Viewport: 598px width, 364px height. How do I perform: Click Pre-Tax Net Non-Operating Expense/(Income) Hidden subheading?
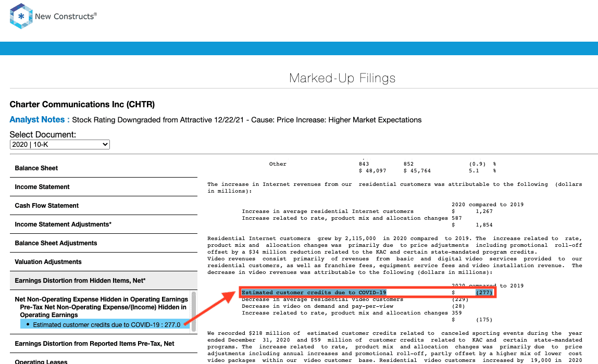(103, 311)
